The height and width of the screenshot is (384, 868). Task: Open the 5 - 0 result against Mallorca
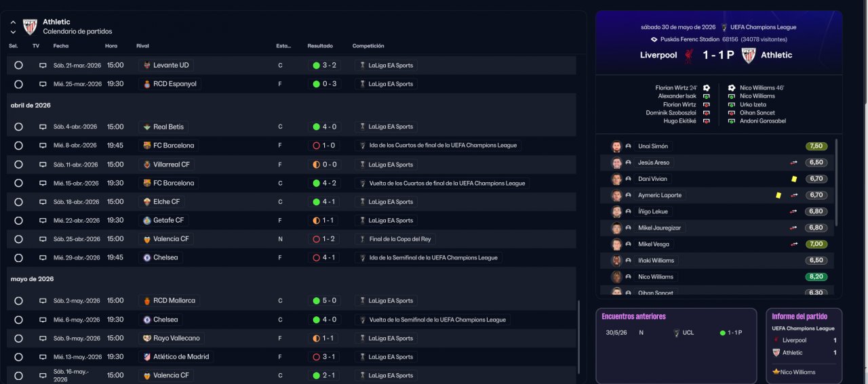tap(324, 301)
